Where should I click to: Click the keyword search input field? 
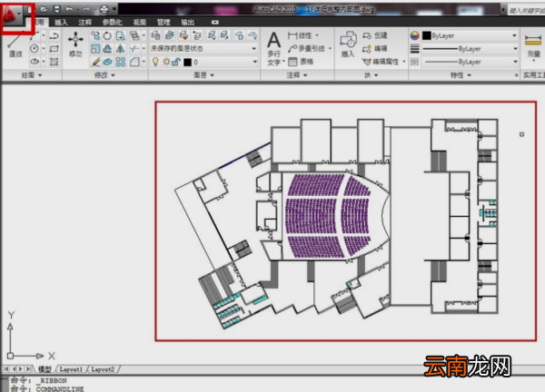[526, 10]
